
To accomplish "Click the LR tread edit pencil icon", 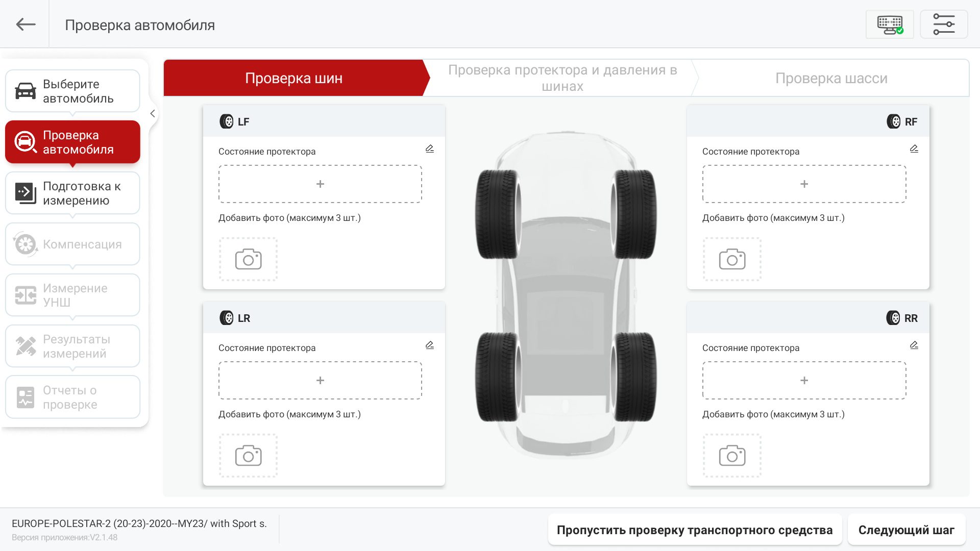I will [430, 345].
